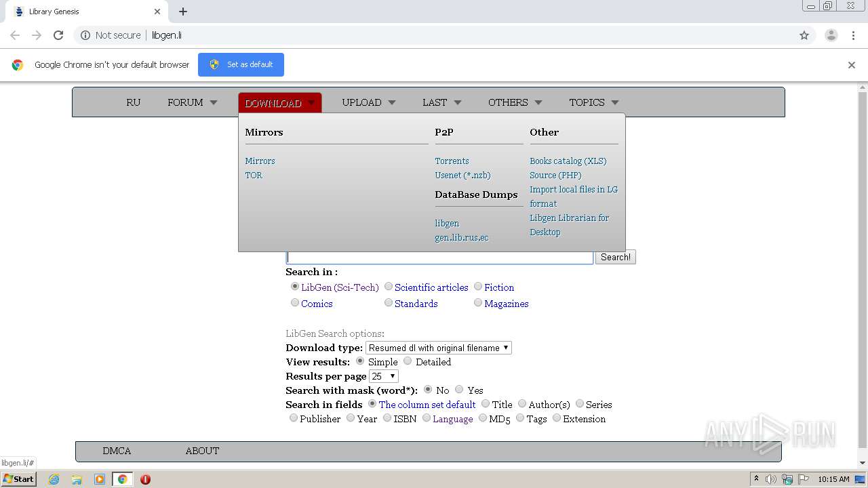Open the red security icon in taskbar

pos(145,479)
